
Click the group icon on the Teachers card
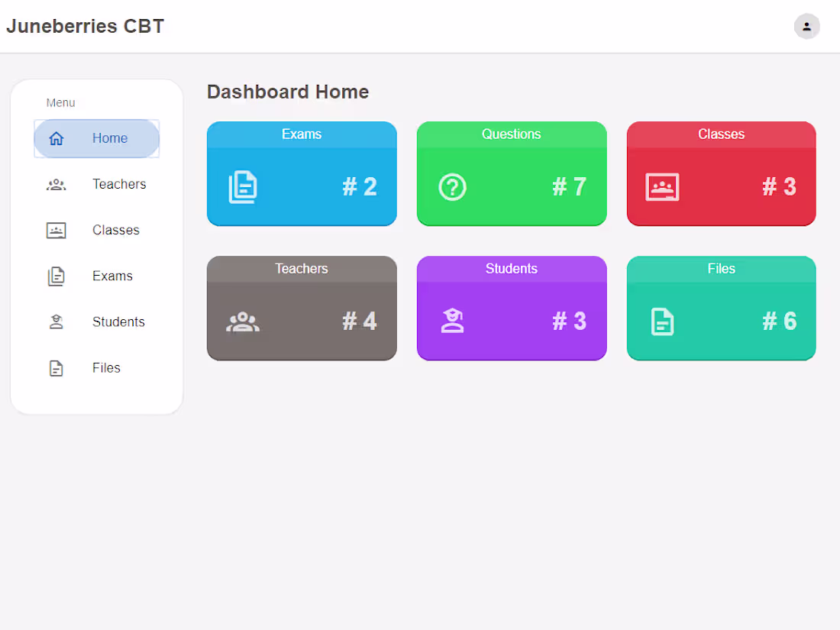244,321
